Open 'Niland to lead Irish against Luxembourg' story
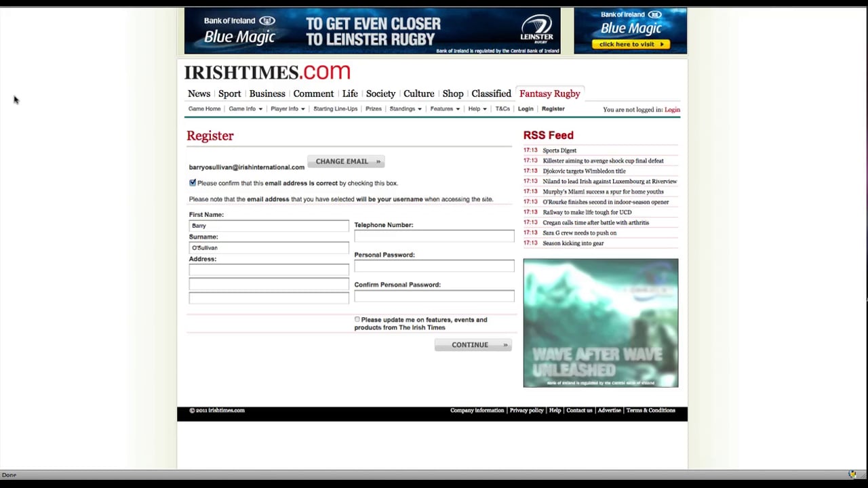The height and width of the screenshot is (488, 868). point(610,181)
